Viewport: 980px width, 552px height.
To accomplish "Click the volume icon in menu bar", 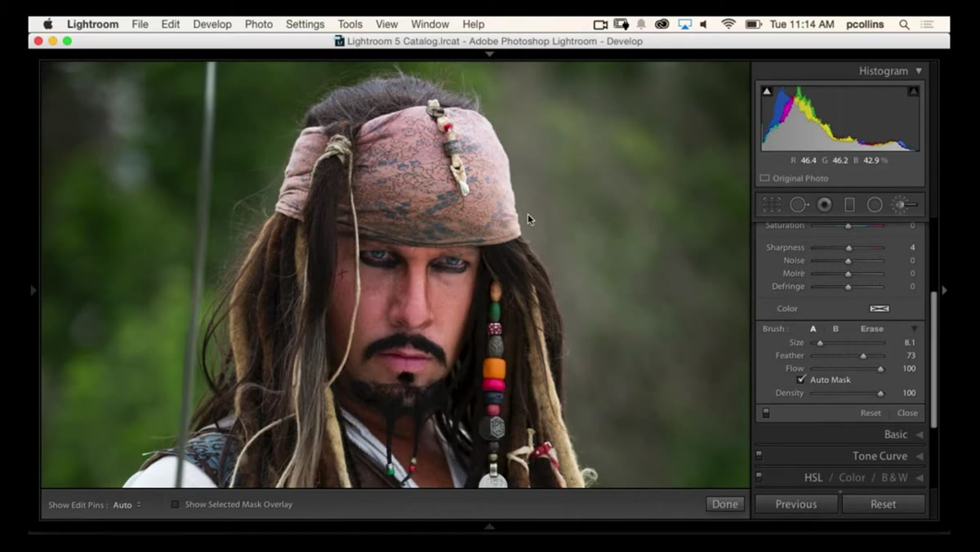I will pyautogui.click(x=704, y=24).
